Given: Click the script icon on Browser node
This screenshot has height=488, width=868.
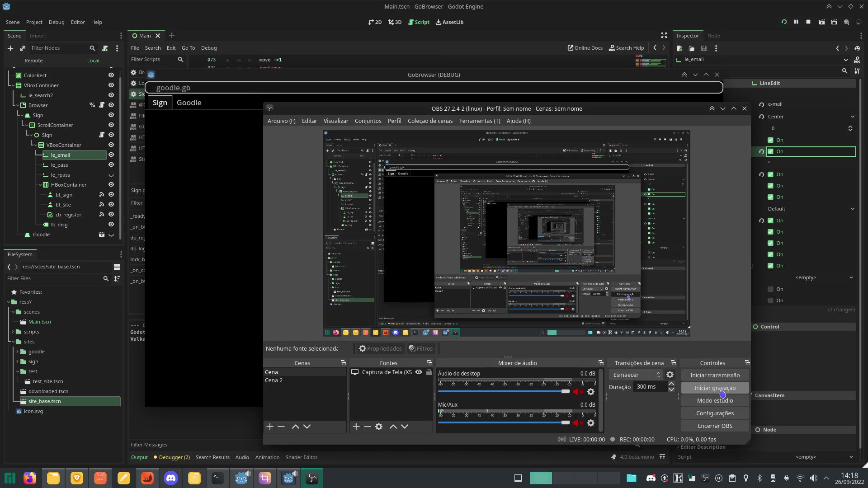Looking at the screenshot, I should click(x=102, y=105).
